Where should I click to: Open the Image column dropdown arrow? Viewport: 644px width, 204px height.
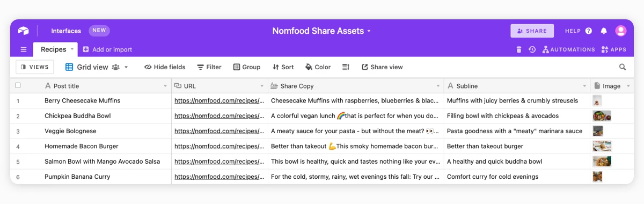(628, 86)
